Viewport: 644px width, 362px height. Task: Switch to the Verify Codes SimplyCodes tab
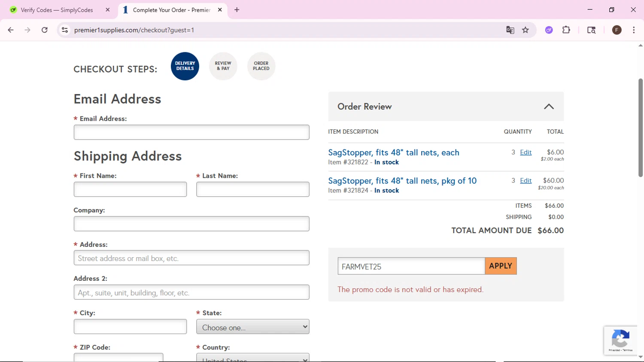(x=57, y=10)
